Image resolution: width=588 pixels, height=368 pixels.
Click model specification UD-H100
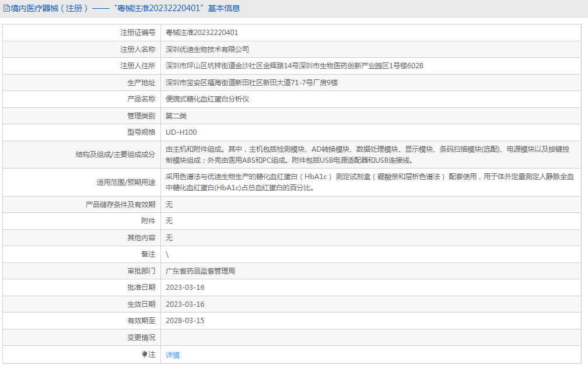tap(181, 132)
